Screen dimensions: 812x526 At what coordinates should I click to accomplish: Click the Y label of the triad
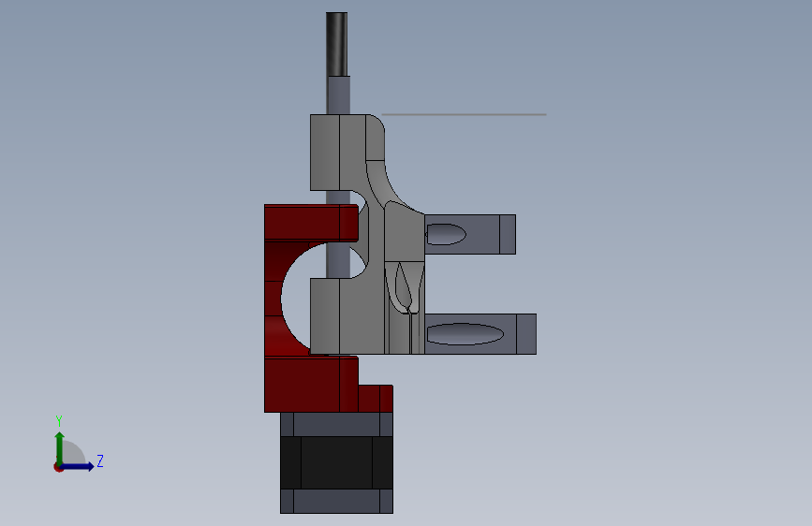point(59,421)
